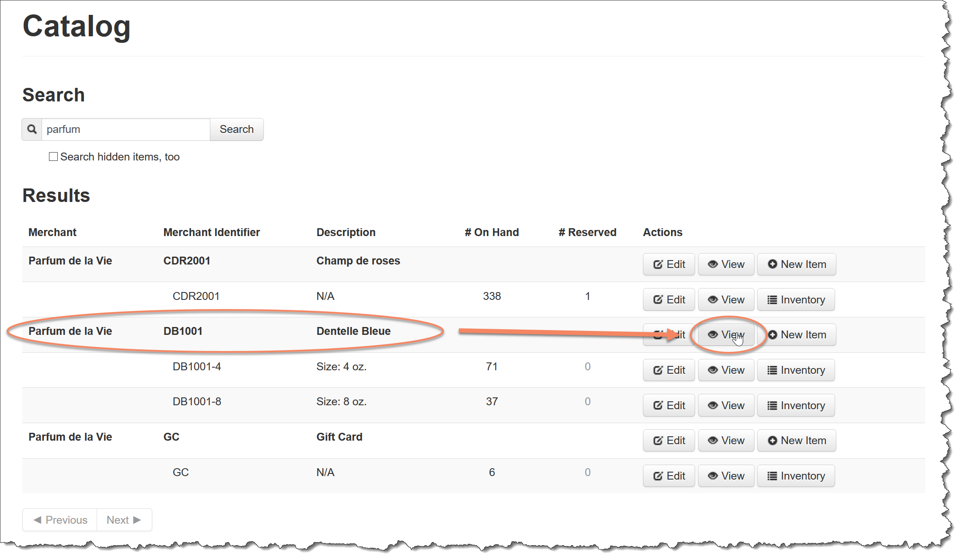
Task: View the Dentelle Bleue DB1001 product
Action: point(726,335)
